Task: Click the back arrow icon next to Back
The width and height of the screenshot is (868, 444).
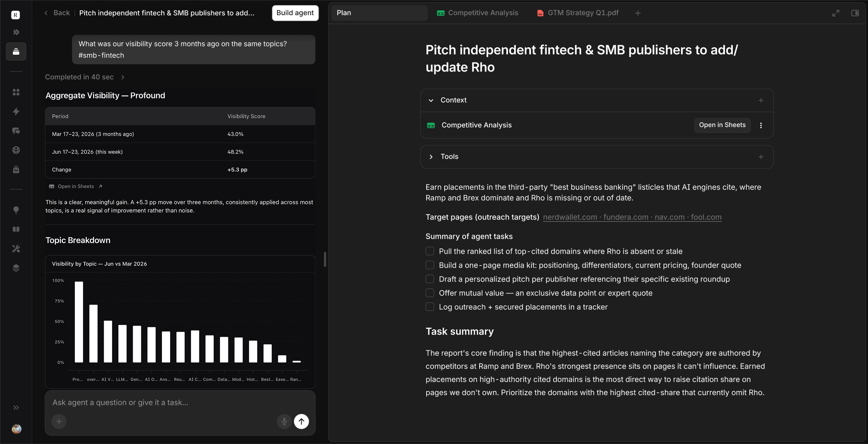Action: click(x=46, y=13)
